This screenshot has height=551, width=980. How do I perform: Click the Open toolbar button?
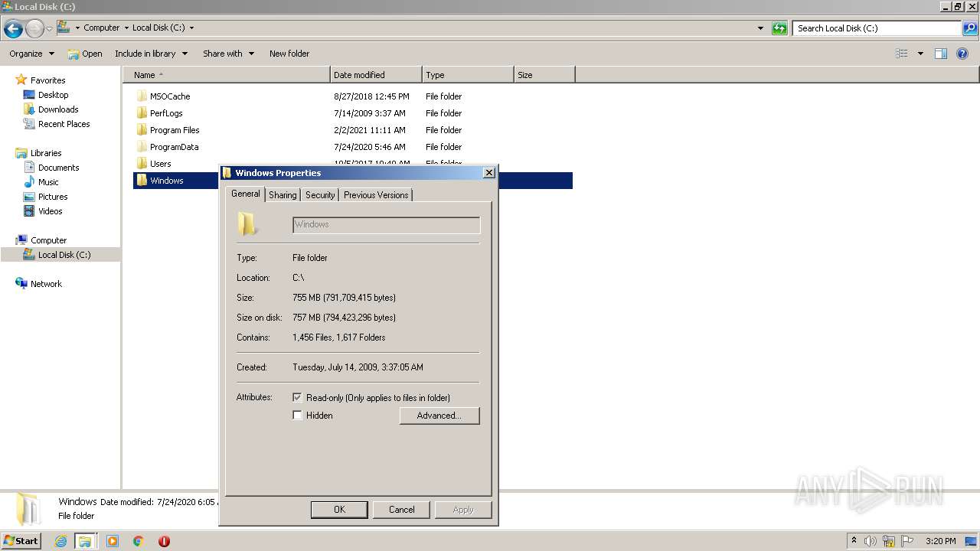[x=84, y=54]
